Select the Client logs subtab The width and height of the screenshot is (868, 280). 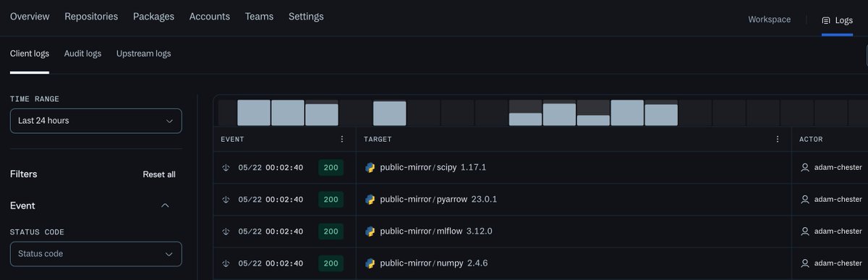point(30,54)
